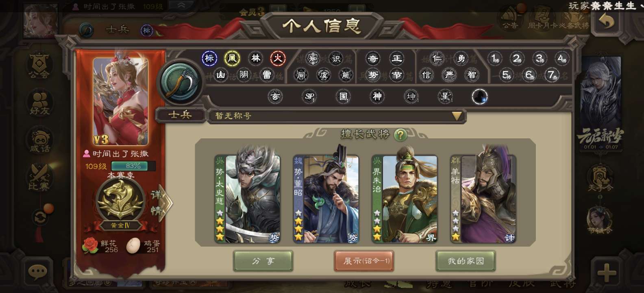The width and height of the screenshot is (644, 293).
Task: Expand the 暂无称号 title dropdown arrow
Action: coord(457,116)
